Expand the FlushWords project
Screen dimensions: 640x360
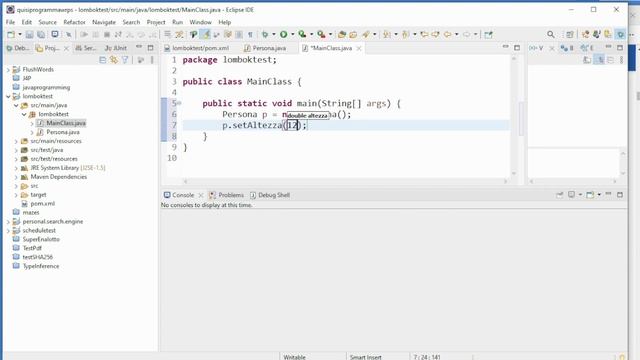[8, 69]
